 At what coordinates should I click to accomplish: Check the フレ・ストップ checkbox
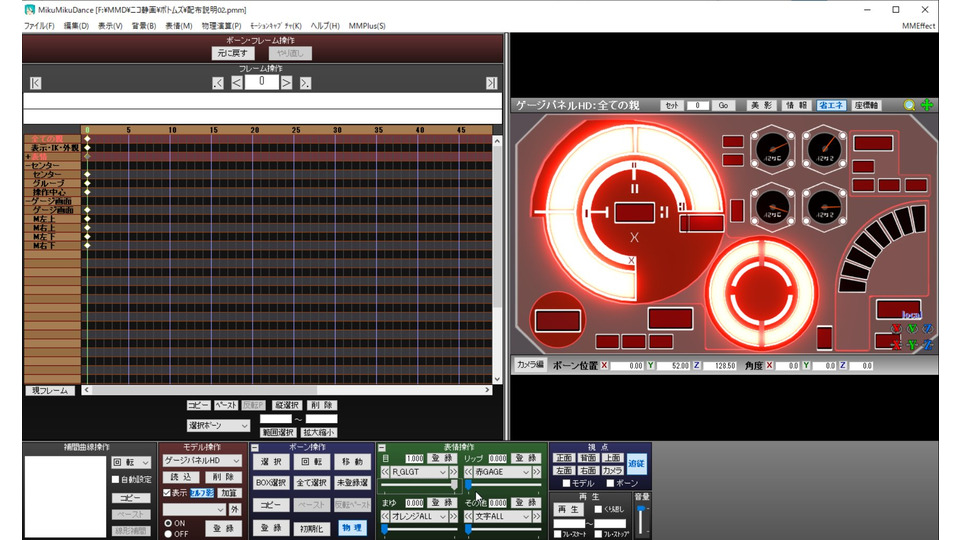[x=598, y=534]
